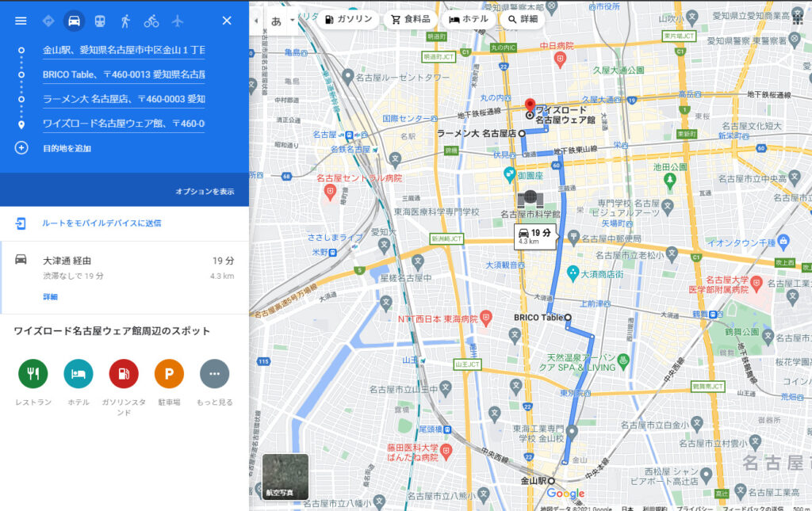Click the ガソリン search chip
The height and width of the screenshot is (511, 812).
point(349,19)
